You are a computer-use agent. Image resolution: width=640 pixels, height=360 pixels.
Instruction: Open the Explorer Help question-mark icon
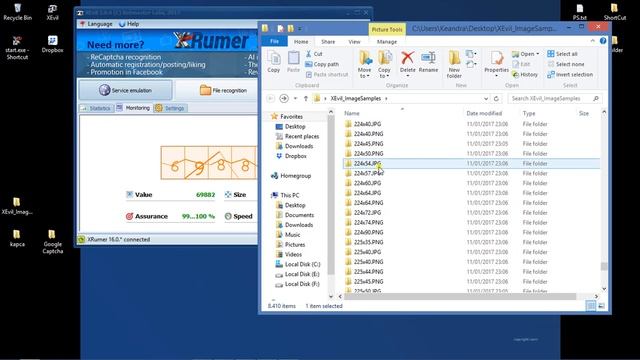coord(603,41)
